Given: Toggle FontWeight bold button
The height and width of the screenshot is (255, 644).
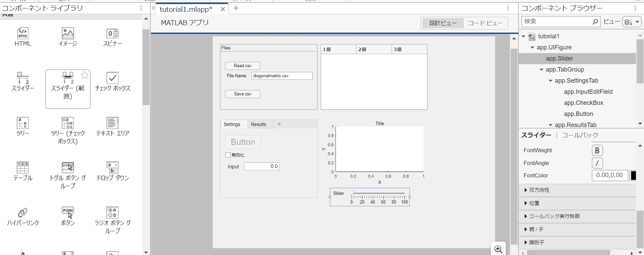Looking at the screenshot, I should pyautogui.click(x=597, y=151).
